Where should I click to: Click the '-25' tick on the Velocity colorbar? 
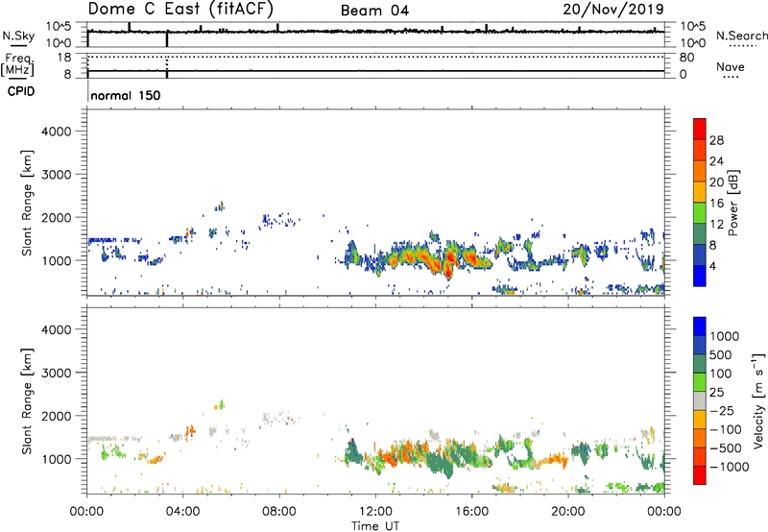722,411
